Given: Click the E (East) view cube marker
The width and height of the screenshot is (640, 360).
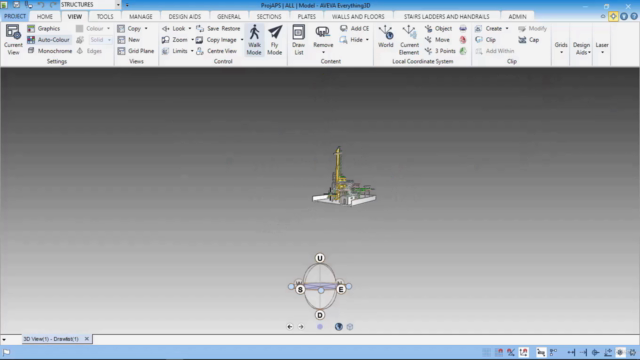Looking at the screenshot, I should click(341, 289).
